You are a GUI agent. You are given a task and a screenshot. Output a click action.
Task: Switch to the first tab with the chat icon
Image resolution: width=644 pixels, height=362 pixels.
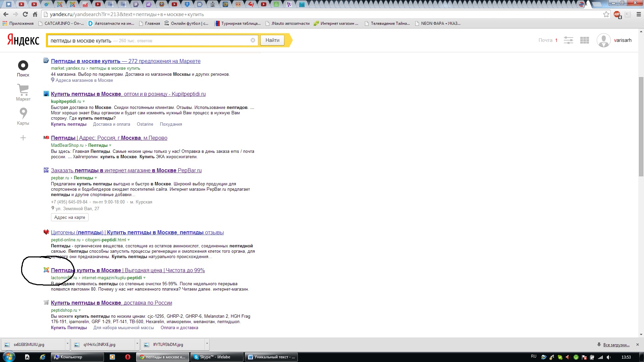9,4
